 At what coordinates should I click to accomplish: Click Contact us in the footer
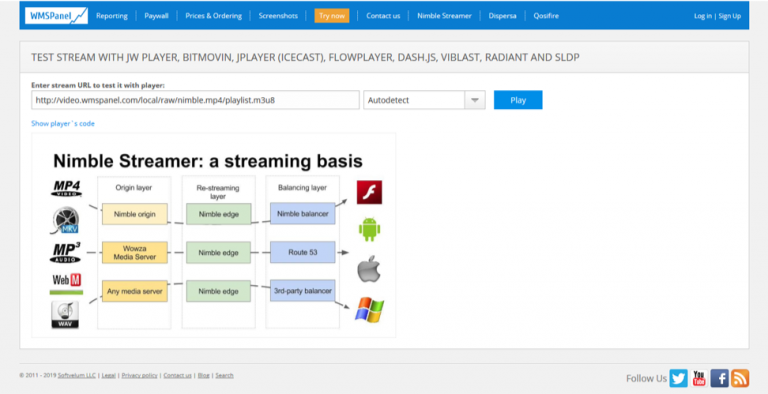coord(177,375)
